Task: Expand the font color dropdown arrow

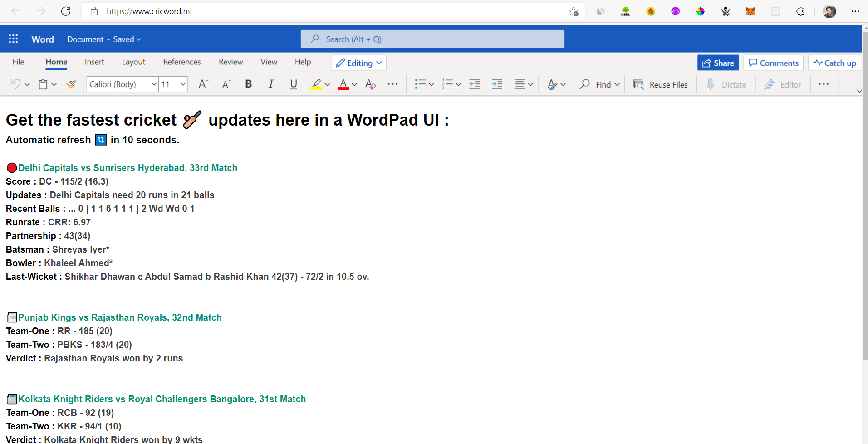Action: click(x=354, y=84)
